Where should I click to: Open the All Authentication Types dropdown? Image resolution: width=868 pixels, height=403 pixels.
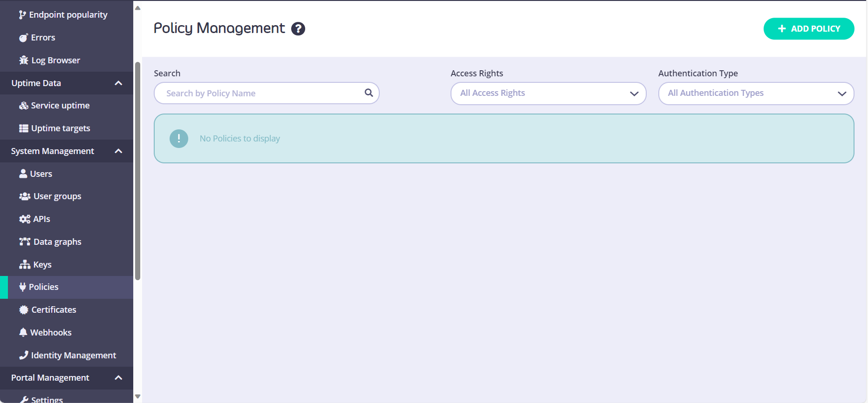pos(755,94)
